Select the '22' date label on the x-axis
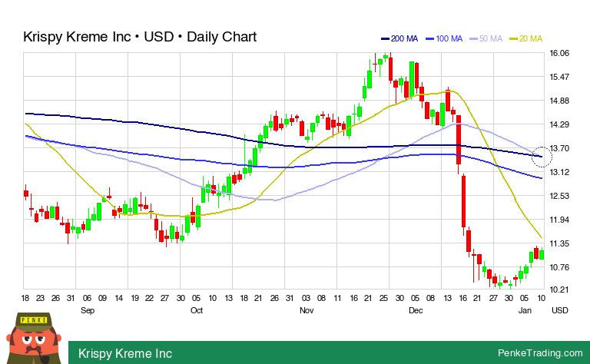This screenshot has width=590, height=364. 149,298
